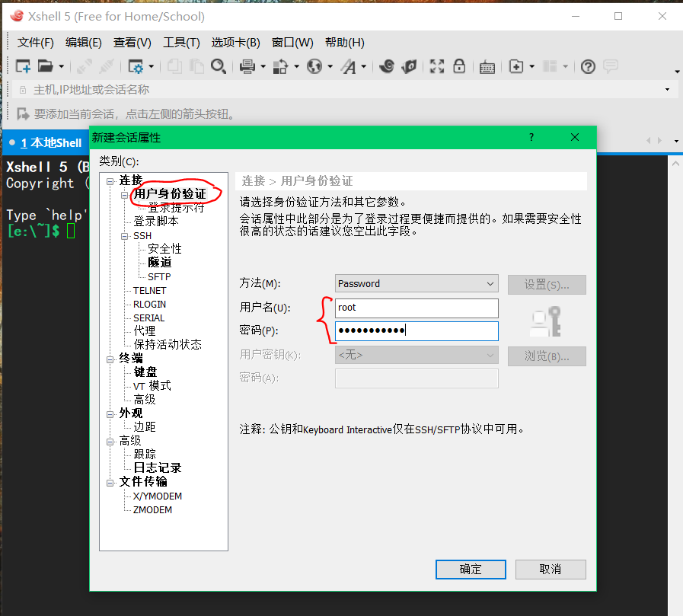683x616 pixels.
Task: Click the New session toolbar icon
Action: (23, 66)
